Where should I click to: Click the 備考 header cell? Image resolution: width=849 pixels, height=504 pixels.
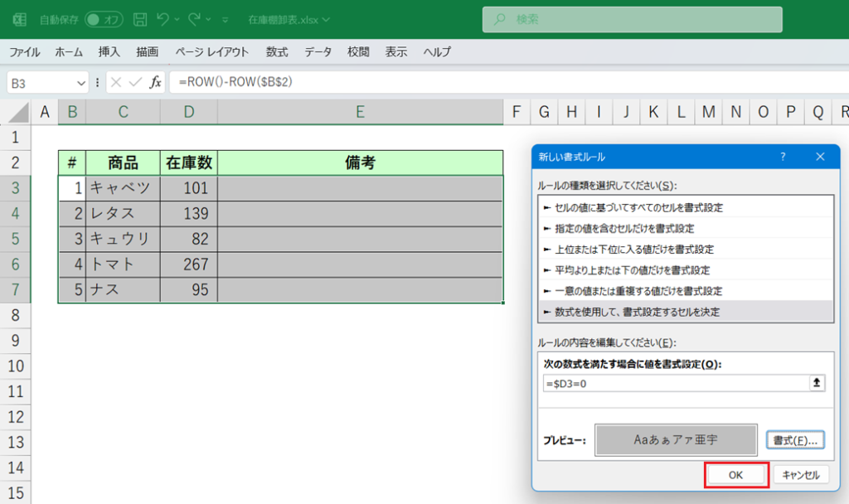tap(360, 162)
